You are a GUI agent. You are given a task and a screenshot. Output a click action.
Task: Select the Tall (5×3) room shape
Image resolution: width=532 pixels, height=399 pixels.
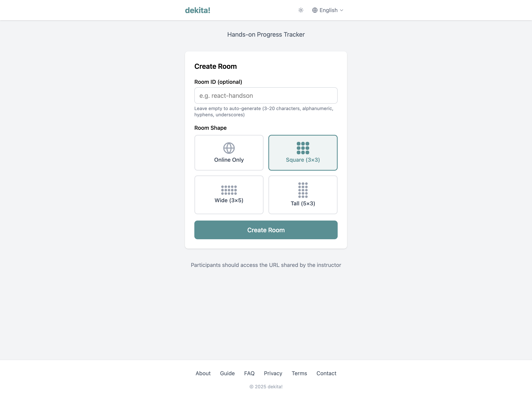303,195
